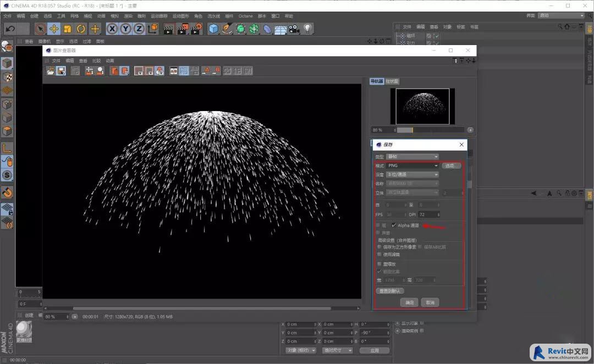
Task: Activate the Rotate tool
Action: pos(81,29)
